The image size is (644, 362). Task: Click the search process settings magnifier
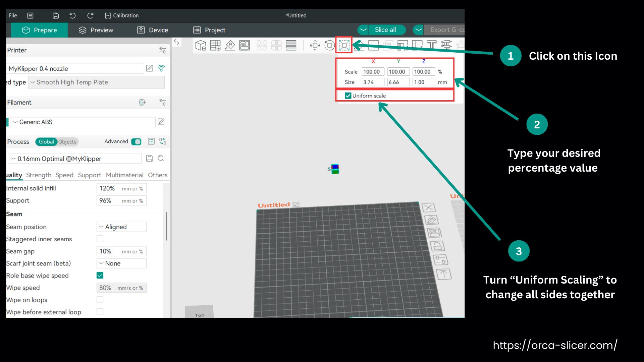(161, 158)
